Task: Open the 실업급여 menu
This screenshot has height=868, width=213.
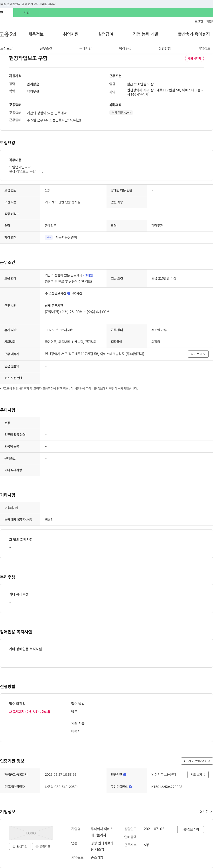Action: click(x=106, y=34)
